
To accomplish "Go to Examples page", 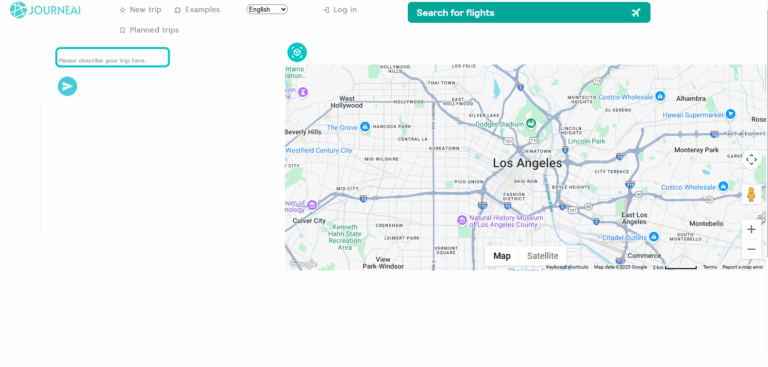I will 197,10.
